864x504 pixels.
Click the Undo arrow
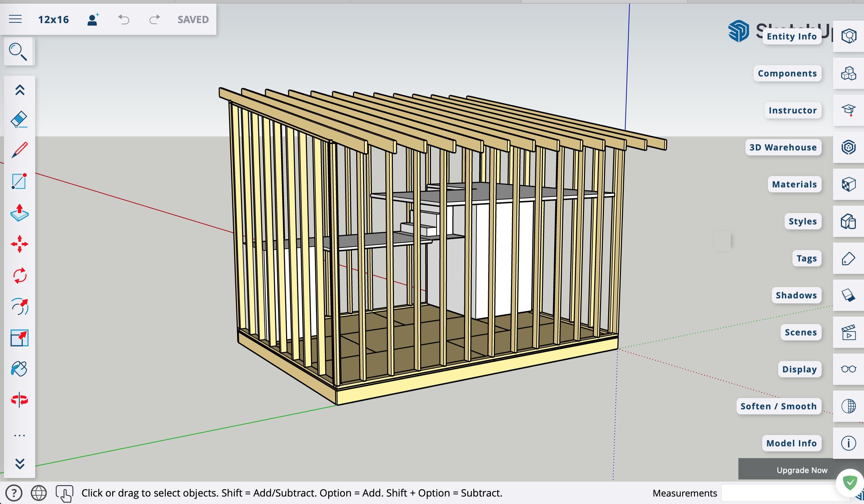123,19
